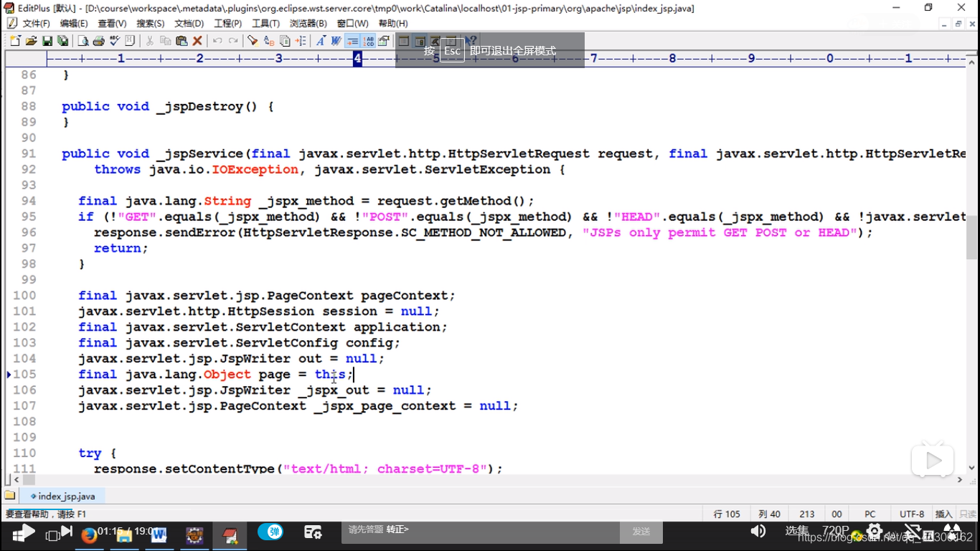
Task: Click the vertical scrollbar thumb
Action: (972, 237)
